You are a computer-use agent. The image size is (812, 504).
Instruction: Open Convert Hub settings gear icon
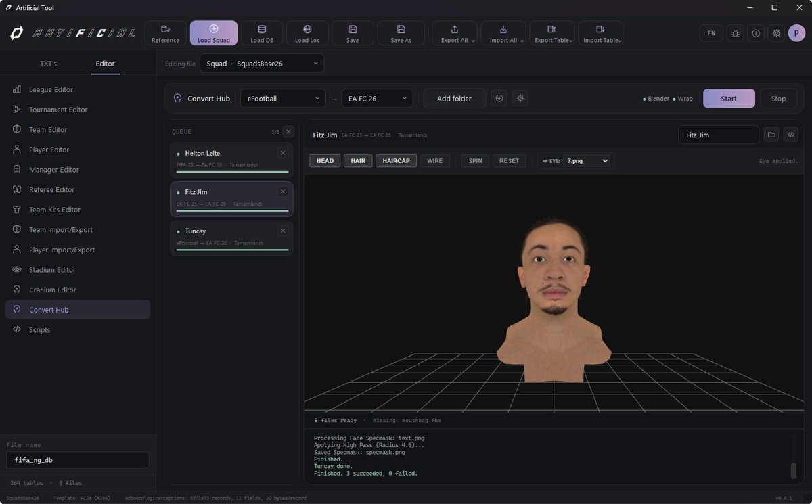520,99
